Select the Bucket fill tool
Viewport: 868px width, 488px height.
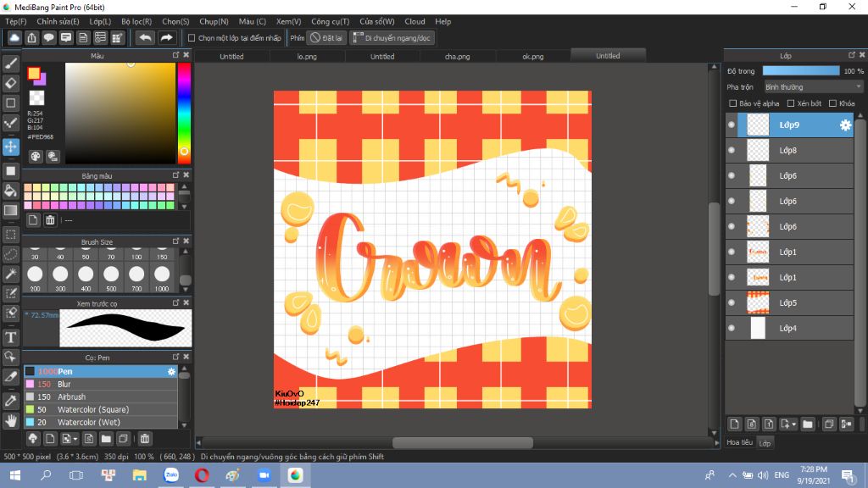pyautogui.click(x=10, y=191)
